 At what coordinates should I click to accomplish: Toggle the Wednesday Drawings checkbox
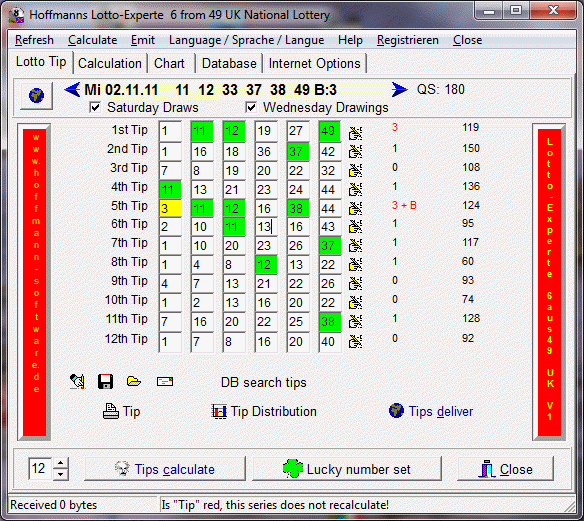[x=251, y=108]
